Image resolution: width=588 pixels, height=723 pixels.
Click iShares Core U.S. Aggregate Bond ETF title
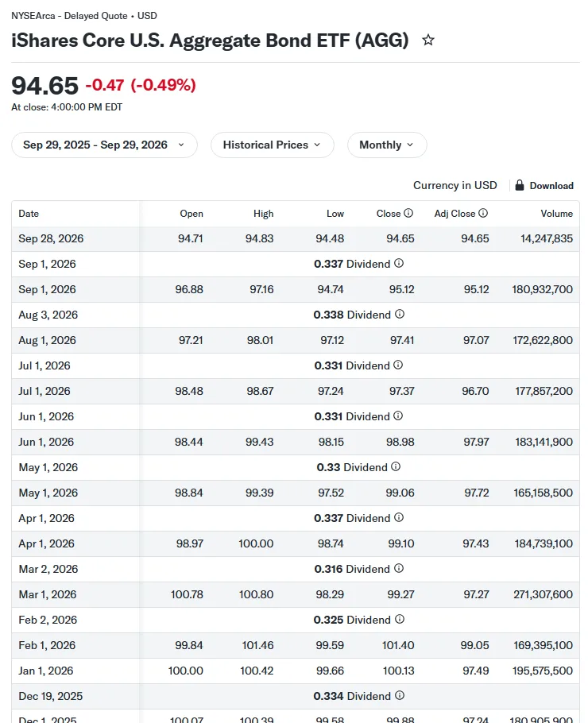point(210,41)
